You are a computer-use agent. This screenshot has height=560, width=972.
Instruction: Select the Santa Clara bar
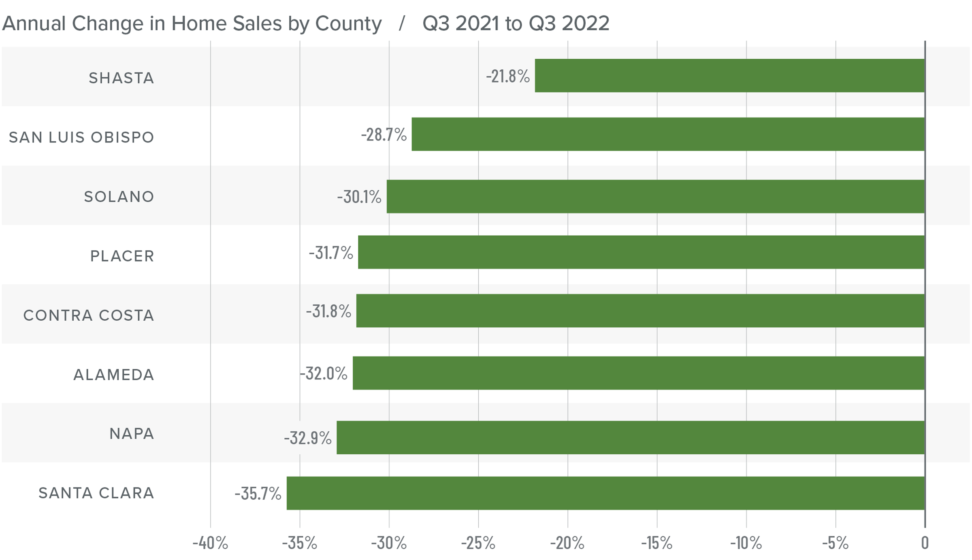pos(605,493)
